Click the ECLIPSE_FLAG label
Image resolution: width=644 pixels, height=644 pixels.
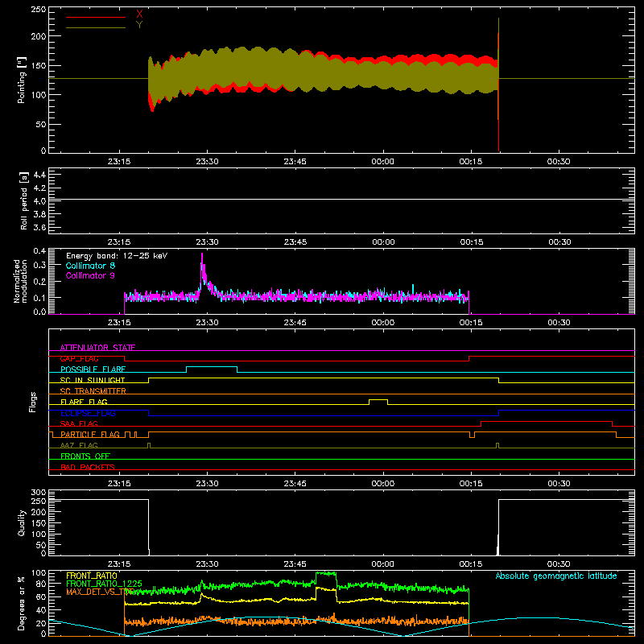88,413
